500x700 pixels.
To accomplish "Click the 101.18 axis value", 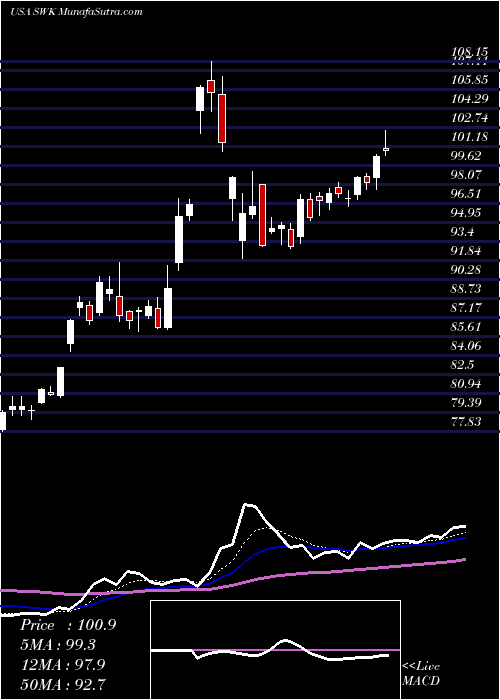I will tap(468, 137).
